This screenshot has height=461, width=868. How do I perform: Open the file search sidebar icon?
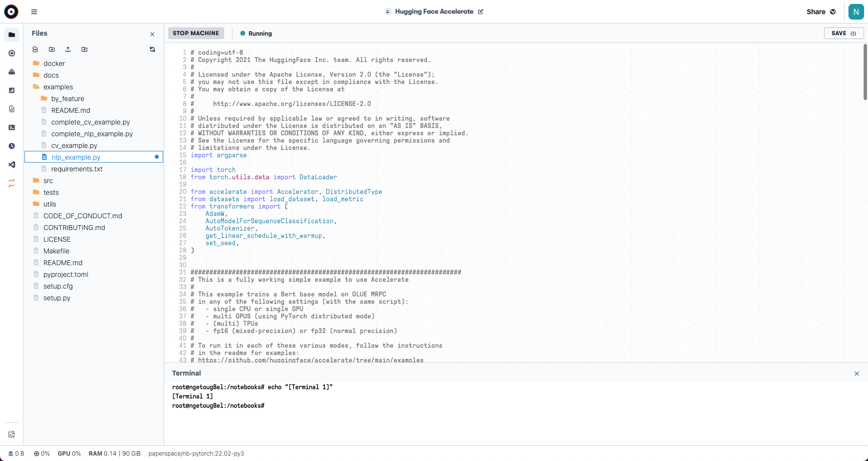coord(12,109)
